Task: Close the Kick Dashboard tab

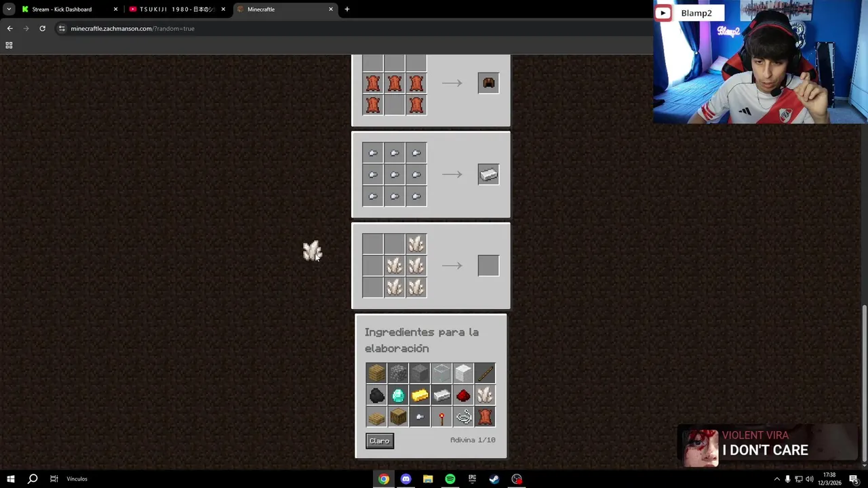Action: click(115, 9)
